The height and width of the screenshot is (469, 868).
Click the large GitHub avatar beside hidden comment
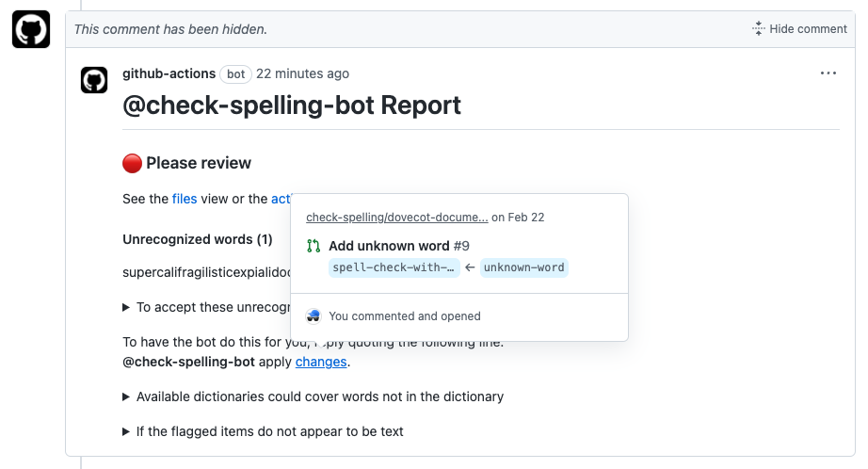pos(31,29)
